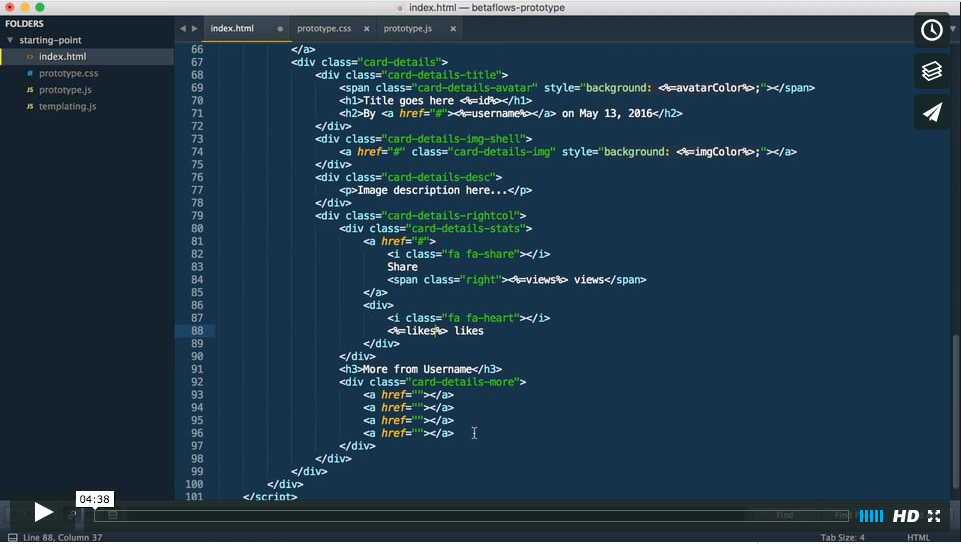This screenshot has width=961, height=544.
Task: Click Line 88, Column 37 status text
Action: coord(63,537)
